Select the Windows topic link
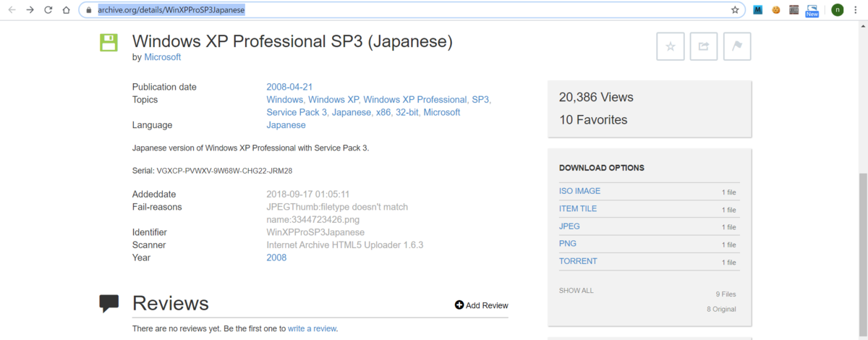Screen dimensions: 868x340 point(285,100)
